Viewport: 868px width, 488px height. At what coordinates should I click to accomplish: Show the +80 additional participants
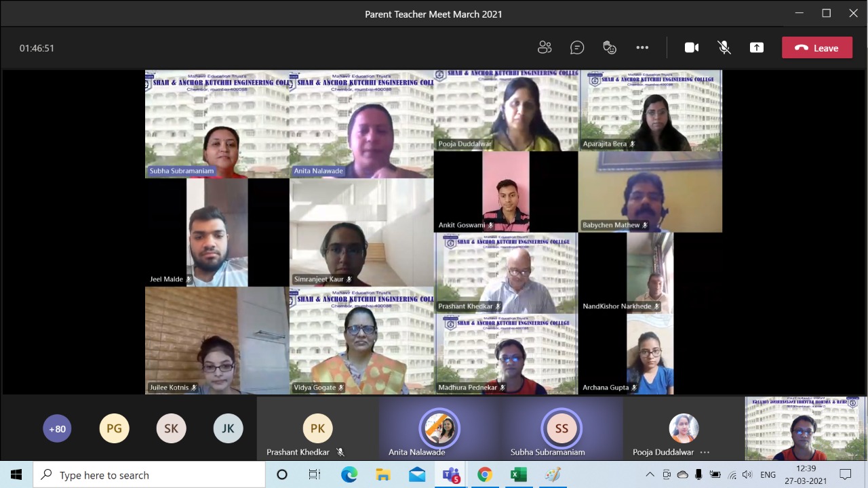[57, 429]
